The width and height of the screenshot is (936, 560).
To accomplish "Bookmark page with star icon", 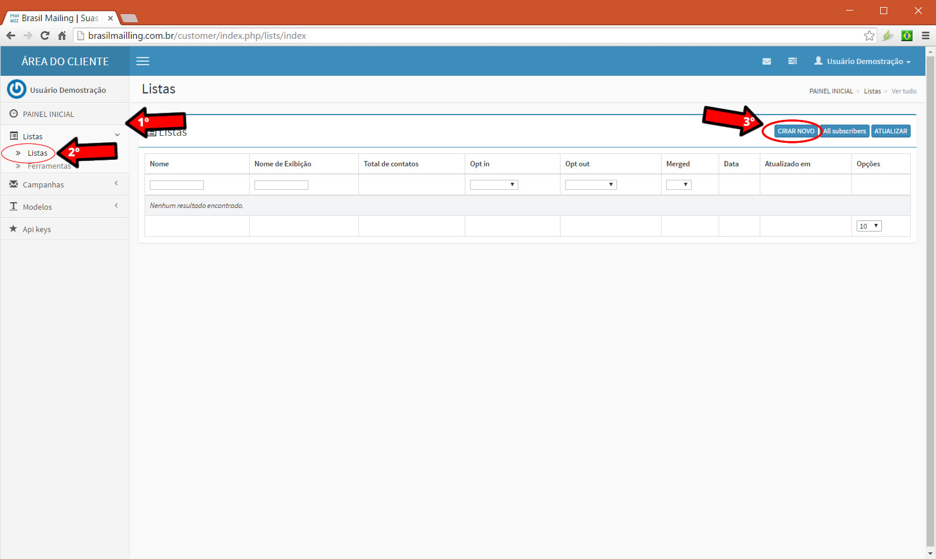I will 869,35.
